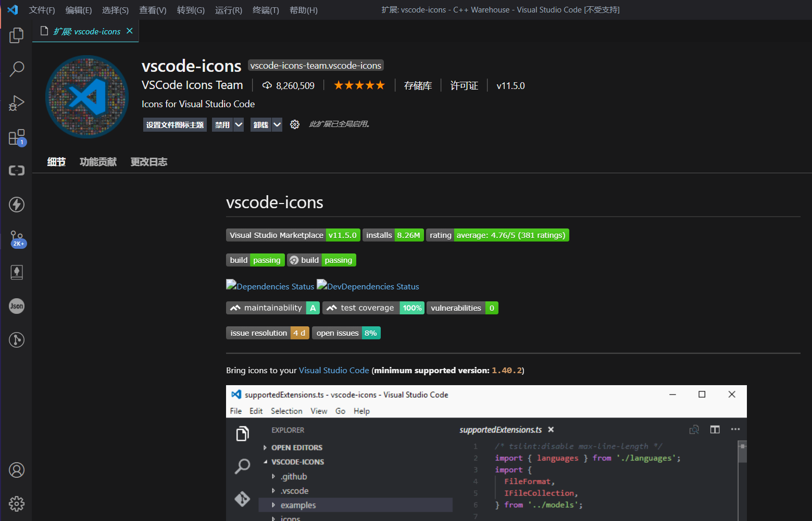
Task: Open the 选择(S) menu
Action: click(x=115, y=10)
